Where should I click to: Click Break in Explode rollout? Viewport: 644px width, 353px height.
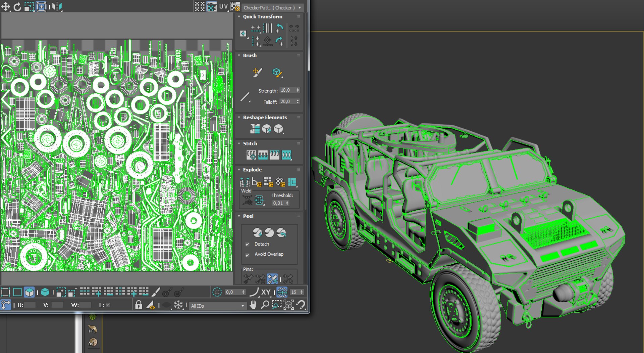pyautogui.click(x=245, y=182)
